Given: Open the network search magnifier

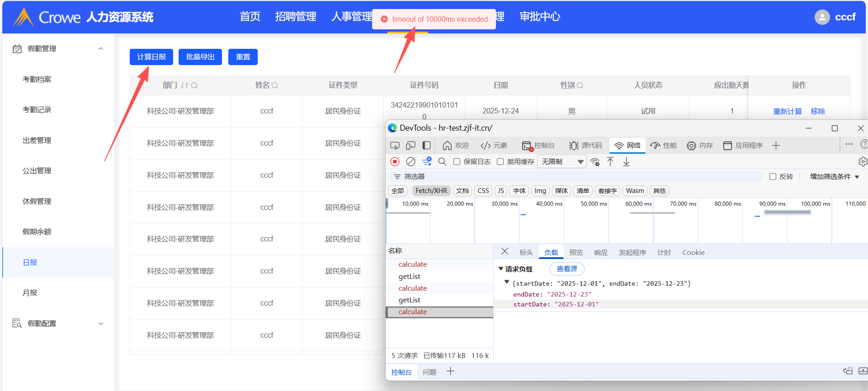Looking at the screenshot, I should [442, 162].
